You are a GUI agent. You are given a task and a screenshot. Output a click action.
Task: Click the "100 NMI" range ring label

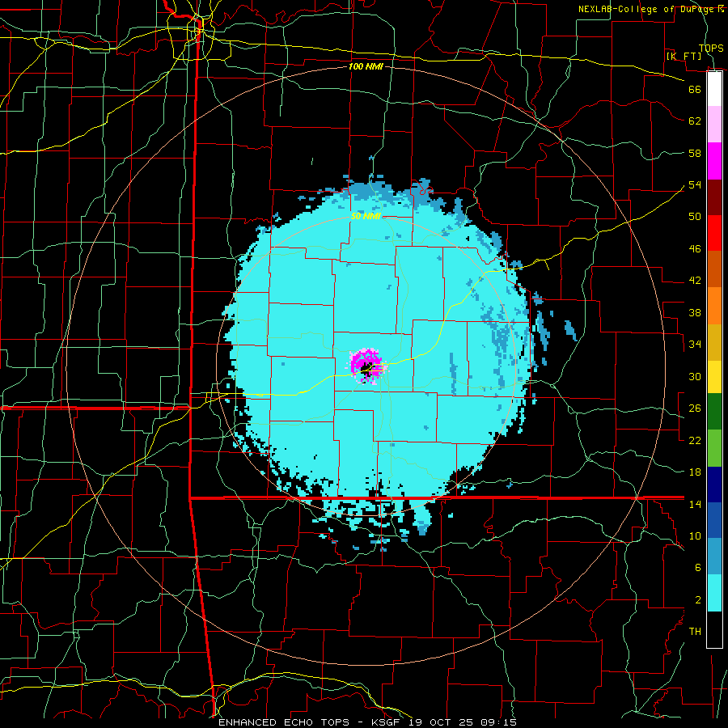coord(366,66)
